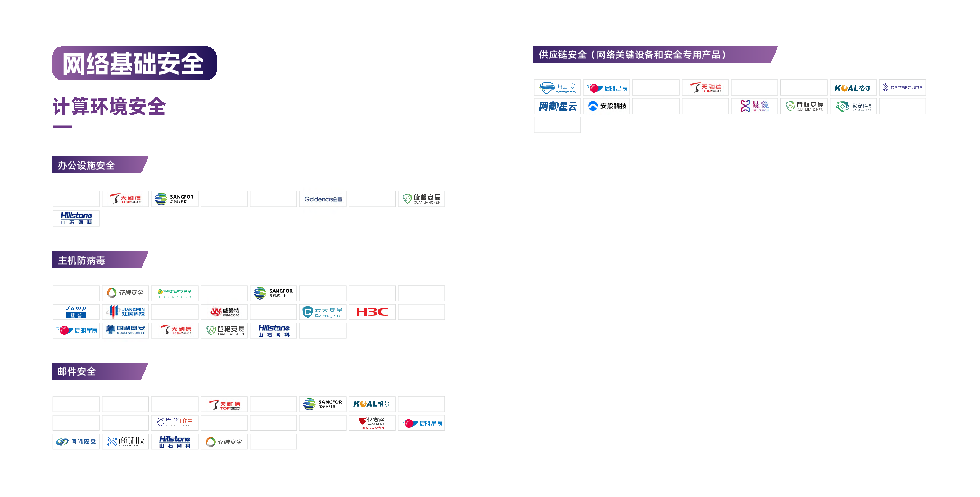This screenshot has width=980, height=497.
Task: Click the JIANGMIN 江民科技 logo
Action: tap(126, 312)
